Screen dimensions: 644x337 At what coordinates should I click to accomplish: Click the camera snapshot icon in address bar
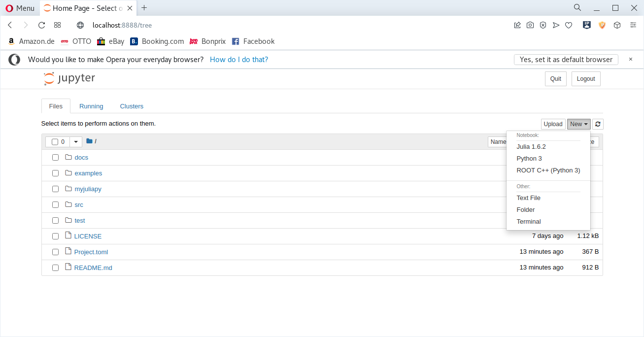pyautogui.click(x=530, y=25)
